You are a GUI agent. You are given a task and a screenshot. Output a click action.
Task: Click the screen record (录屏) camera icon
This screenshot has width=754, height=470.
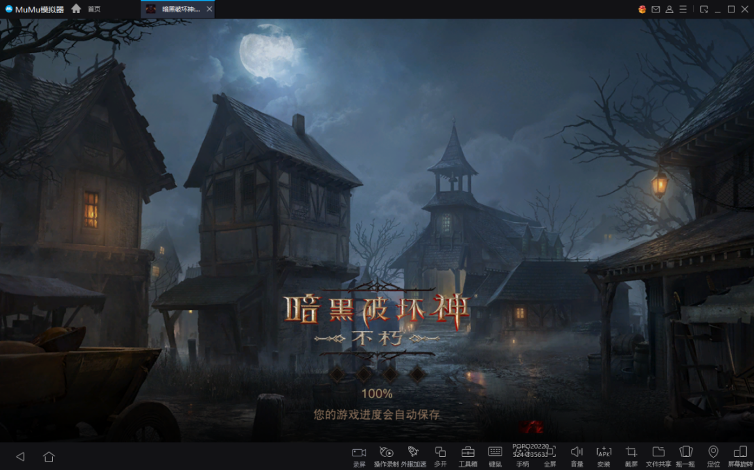(x=359, y=453)
